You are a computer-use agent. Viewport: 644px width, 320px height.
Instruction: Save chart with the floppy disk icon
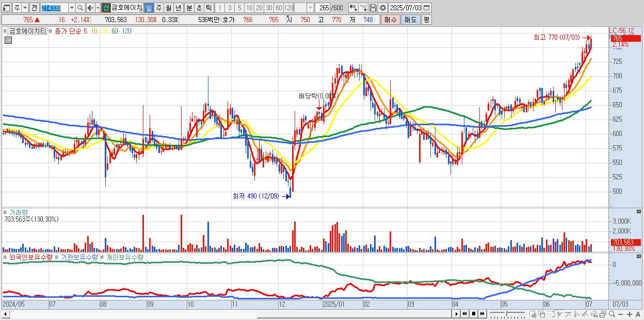(373, 8)
